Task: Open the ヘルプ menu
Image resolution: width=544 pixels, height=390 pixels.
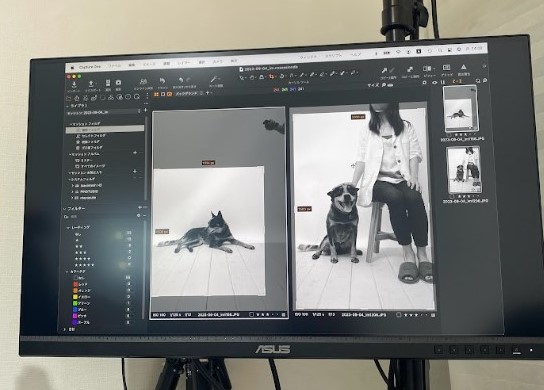Action: [355, 55]
